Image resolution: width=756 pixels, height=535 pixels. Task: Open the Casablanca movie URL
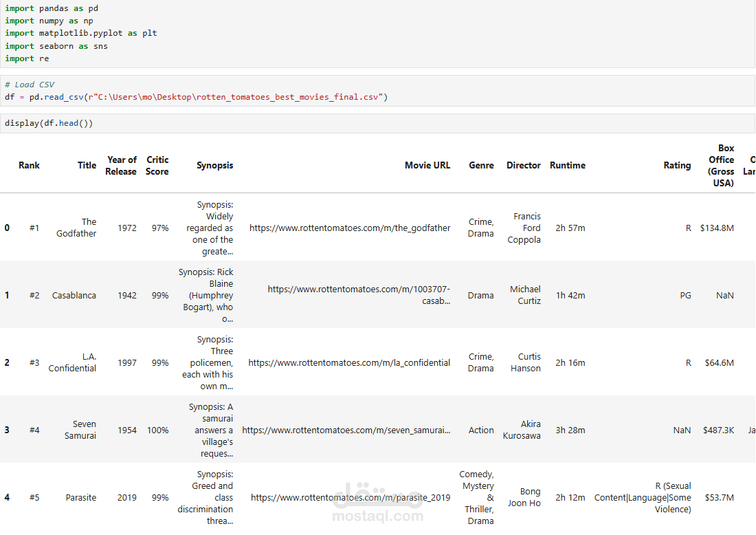(x=359, y=295)
